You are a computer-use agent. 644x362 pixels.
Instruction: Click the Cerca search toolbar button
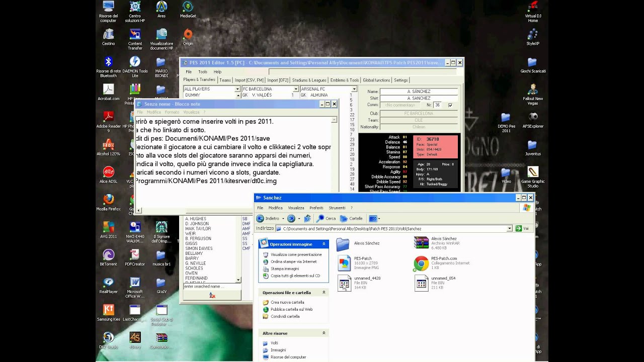[326, 219]
